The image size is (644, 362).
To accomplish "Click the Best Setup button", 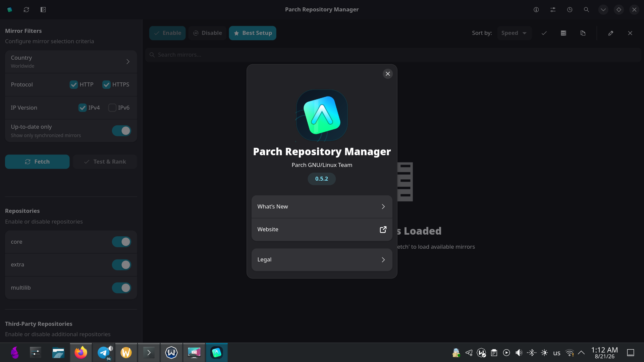I will pyautogui.click(x=253, y=33).
